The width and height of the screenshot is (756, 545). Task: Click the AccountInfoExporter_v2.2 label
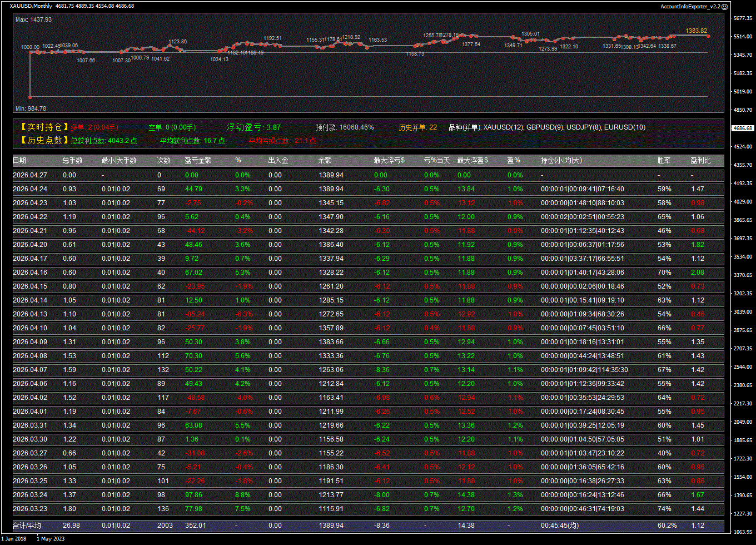pos(690,6)
